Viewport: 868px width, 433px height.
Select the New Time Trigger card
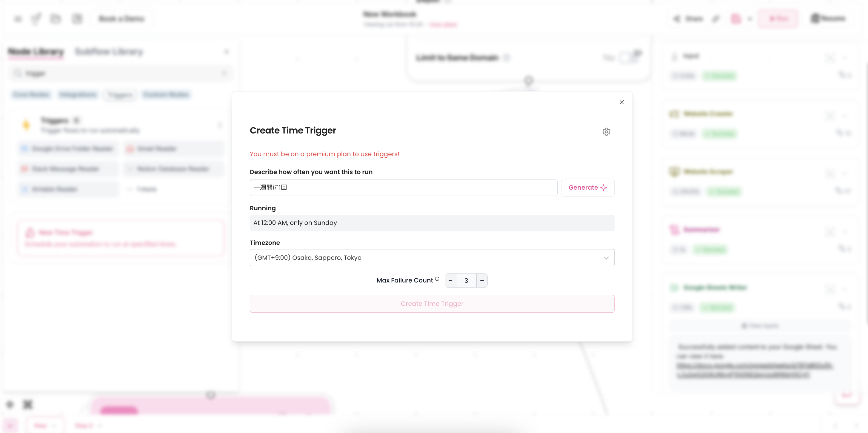(121, 238)
